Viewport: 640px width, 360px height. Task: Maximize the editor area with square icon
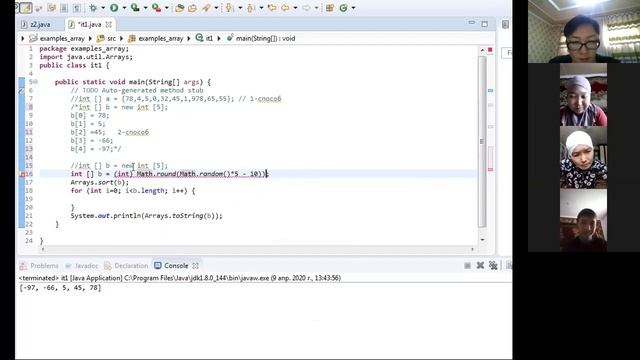tap(484, 24)
